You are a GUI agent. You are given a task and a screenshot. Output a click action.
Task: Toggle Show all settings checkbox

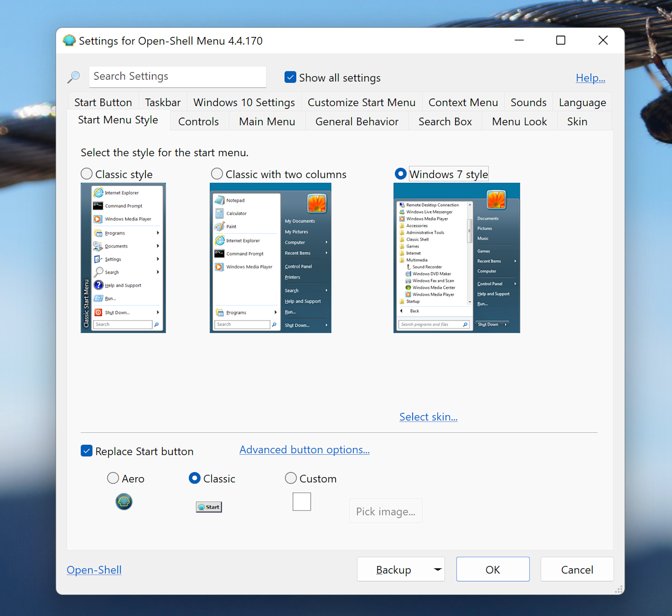pyautogui.click(x=290, y=77)
